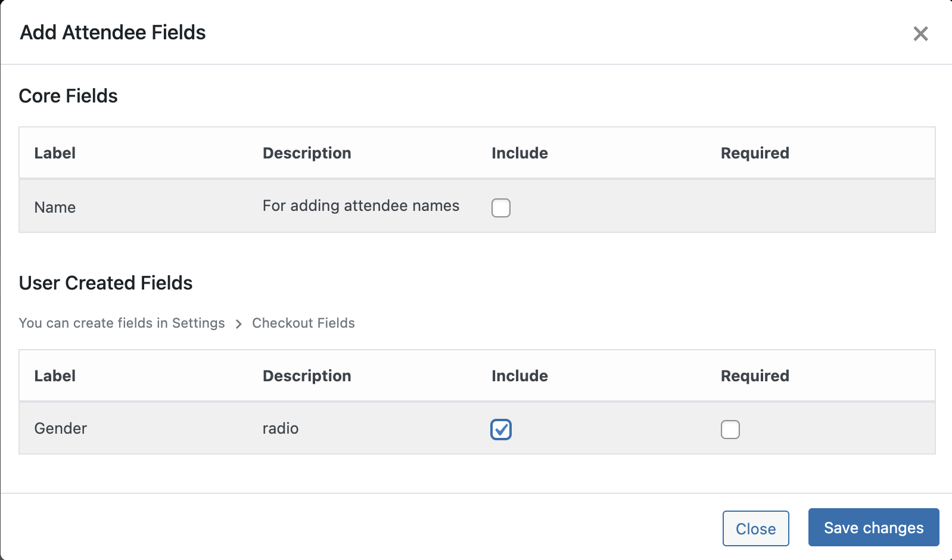Select Include header in User Created Fields table
Image resolution: width=952 pixels, height=560 pixels.
coord(519,376)
